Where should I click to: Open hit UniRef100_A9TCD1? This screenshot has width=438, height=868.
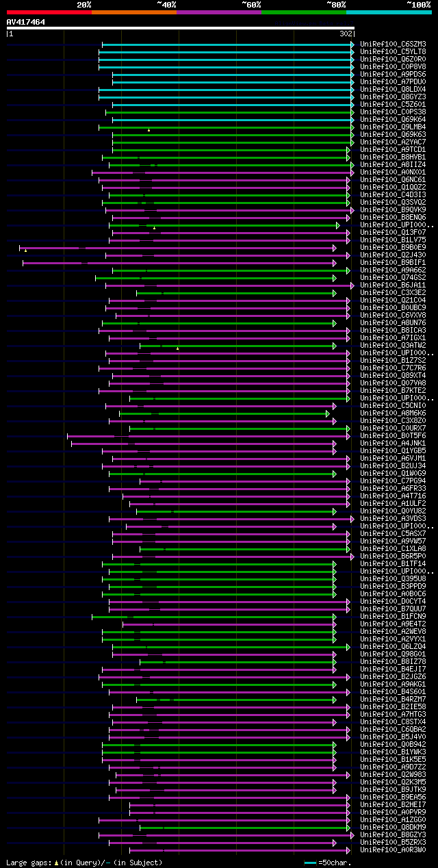(393, 149)
